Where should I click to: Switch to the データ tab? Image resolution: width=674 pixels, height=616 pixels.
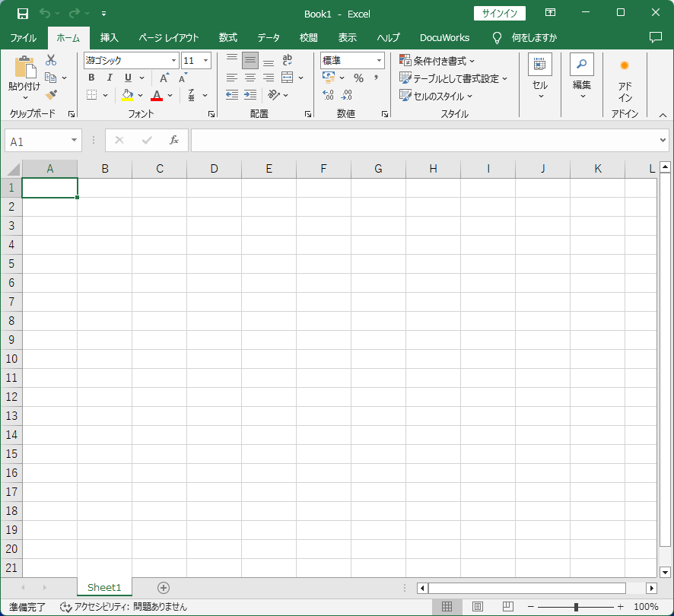point(269,38)
